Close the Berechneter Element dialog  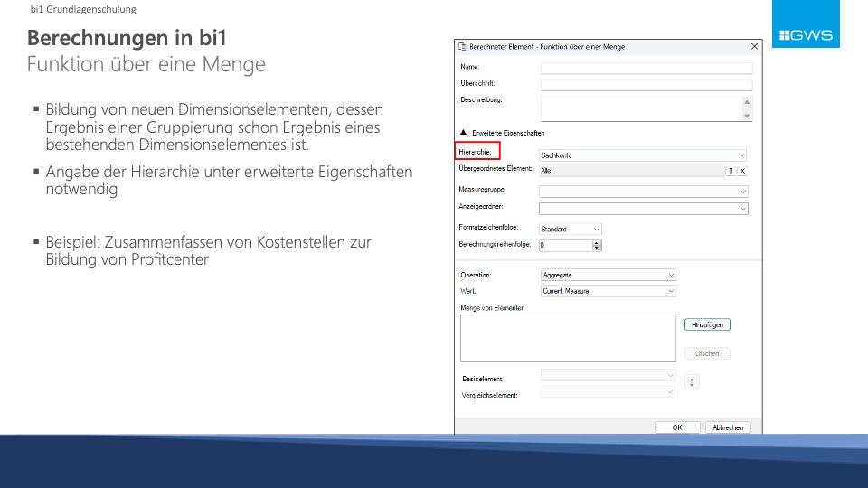[754, 46]
